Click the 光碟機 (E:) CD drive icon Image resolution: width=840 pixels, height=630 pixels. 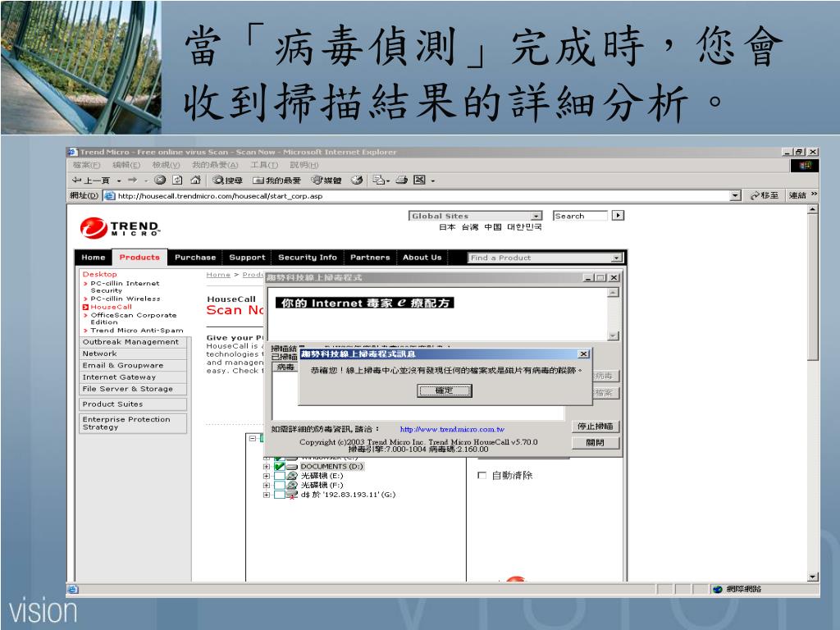point(292,476)
